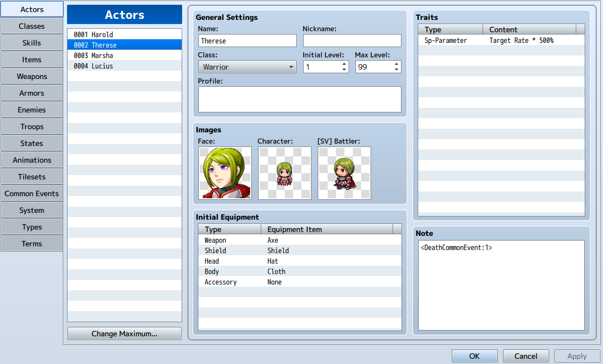This screenshot has height=364, width=603.
Task: Expand the Class dropdown showing Warrior
Action: [x=247, y=67]
